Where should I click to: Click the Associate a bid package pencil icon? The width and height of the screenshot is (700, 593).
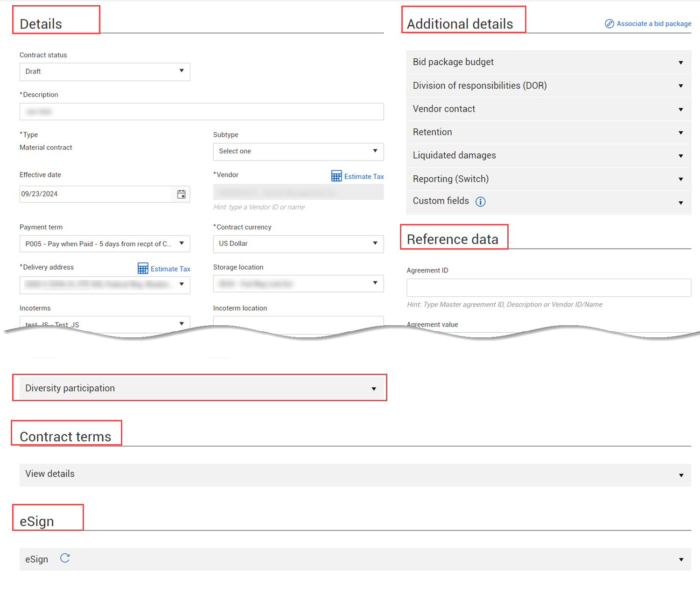click(609, 24)
